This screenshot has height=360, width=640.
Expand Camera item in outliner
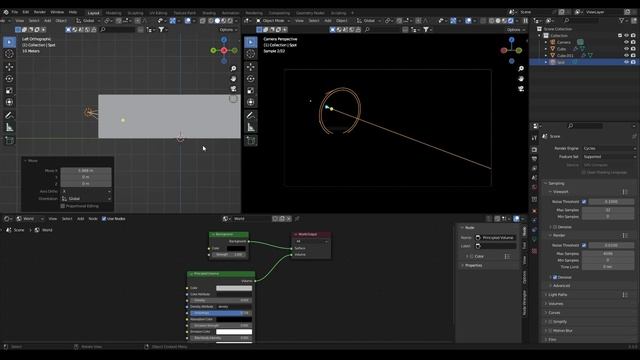tap(546, 42)
